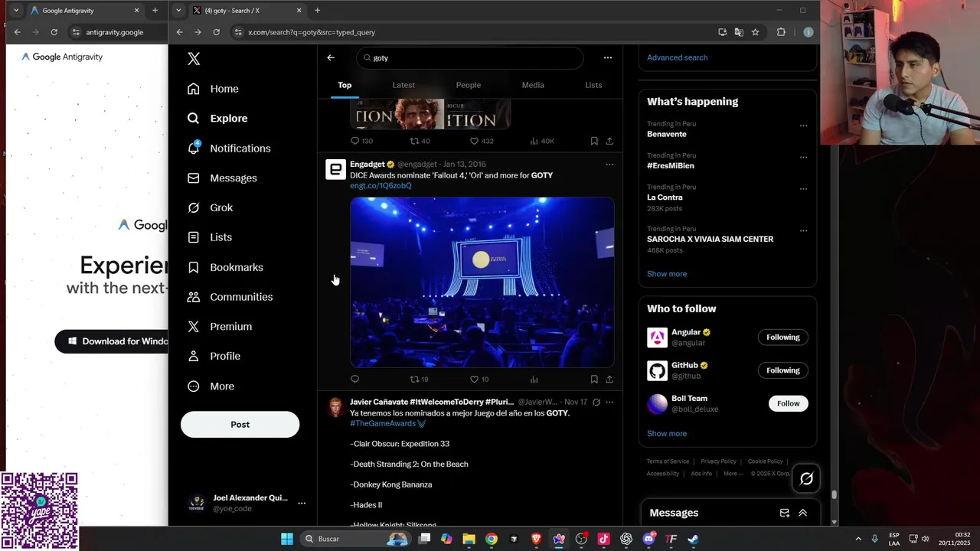This screenshot has width=980, height=551.
Task: Open Premium in the X sidebar
Action: (220, 327)
